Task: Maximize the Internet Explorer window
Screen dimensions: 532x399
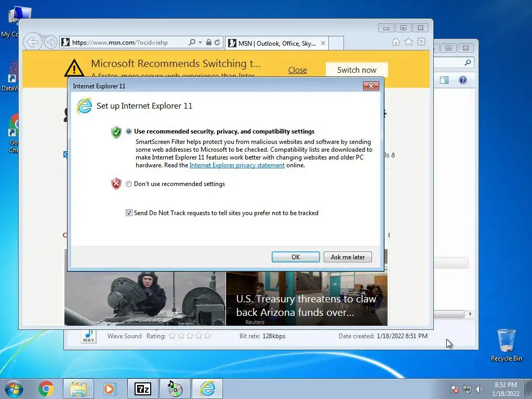Action: pos(403,28)
